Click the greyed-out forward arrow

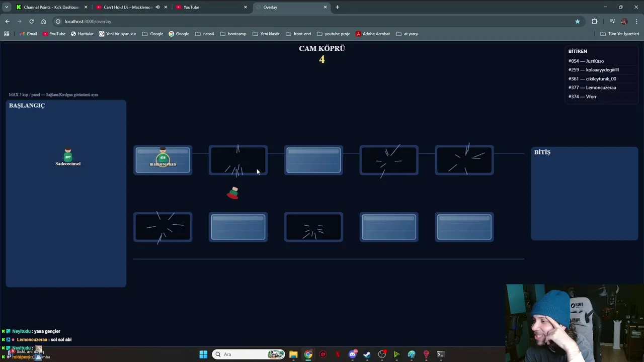(x=19, y=22)
